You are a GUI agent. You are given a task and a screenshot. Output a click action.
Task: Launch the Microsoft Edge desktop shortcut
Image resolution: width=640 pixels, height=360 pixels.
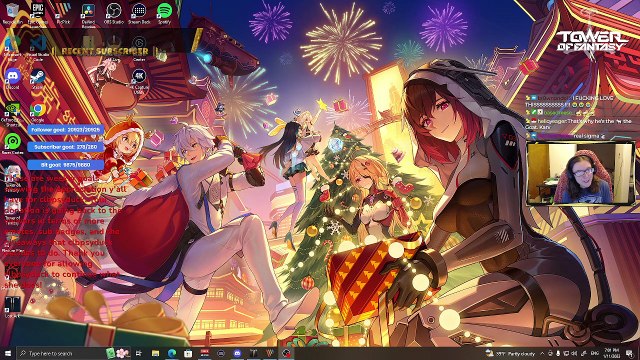click(x=12, y=48)
